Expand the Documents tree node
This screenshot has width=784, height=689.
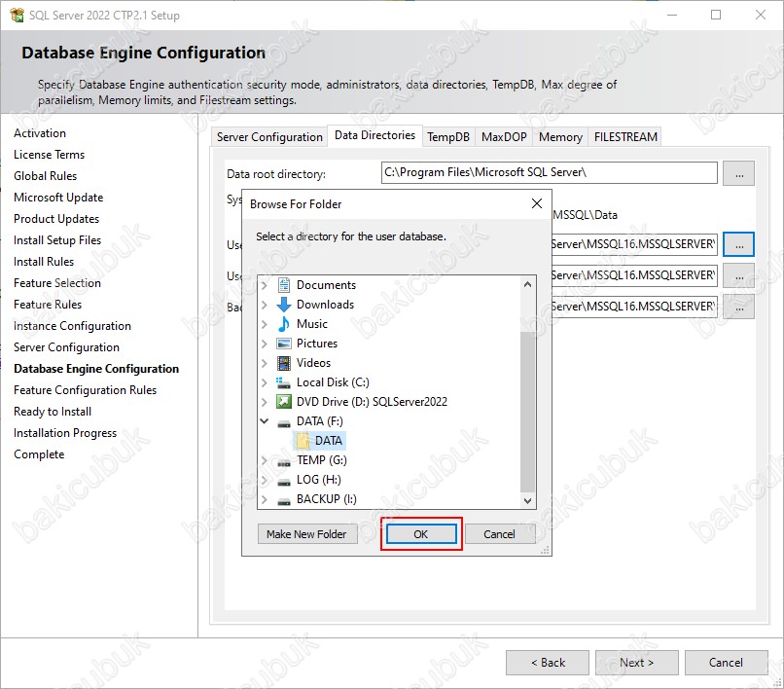[x=264, y=285]
